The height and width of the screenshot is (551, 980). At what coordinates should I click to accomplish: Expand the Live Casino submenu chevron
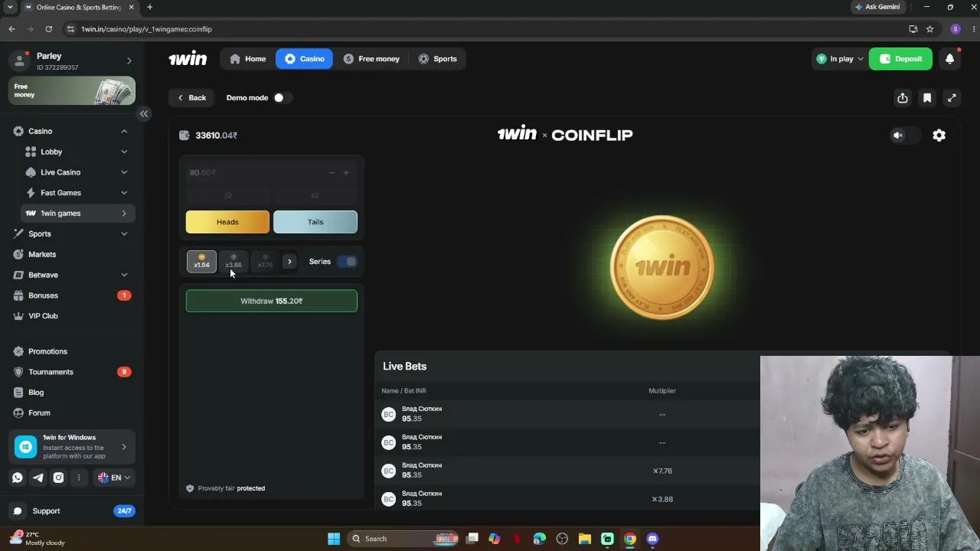[124, 173]
